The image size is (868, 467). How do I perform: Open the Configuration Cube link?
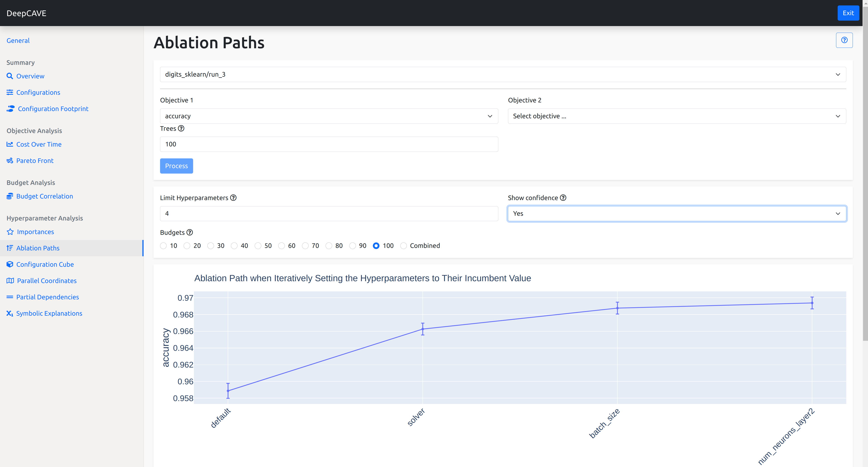point(45,264)
